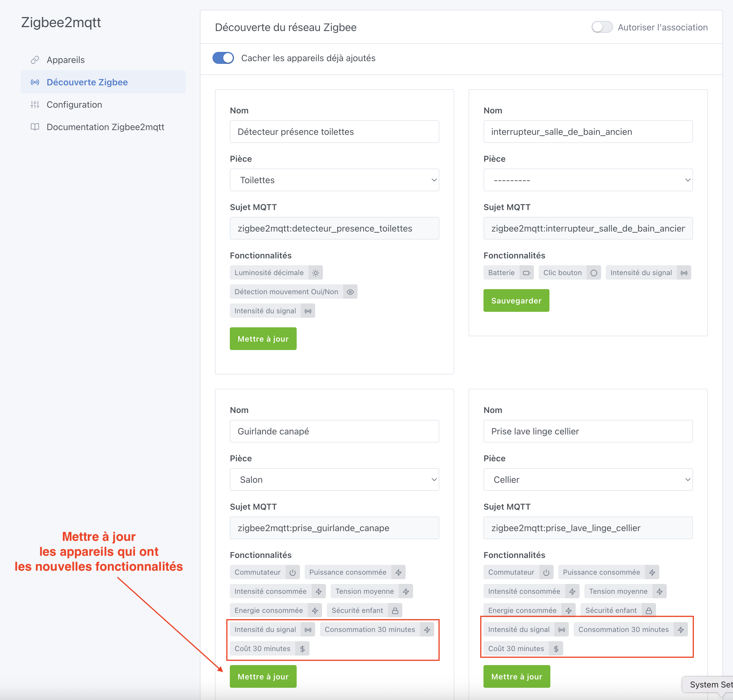Click the link icon next to Appareils
733x700 pixels.
(35, 60)
